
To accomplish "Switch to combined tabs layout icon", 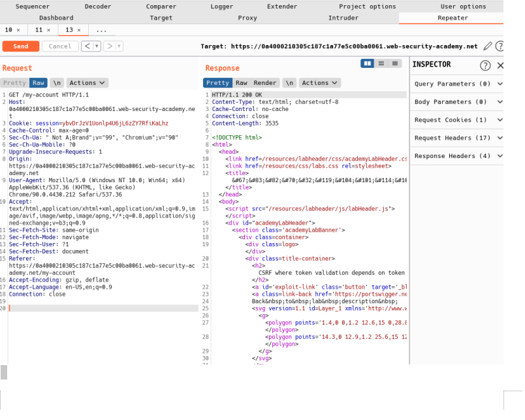I will (x=395, y=63).
